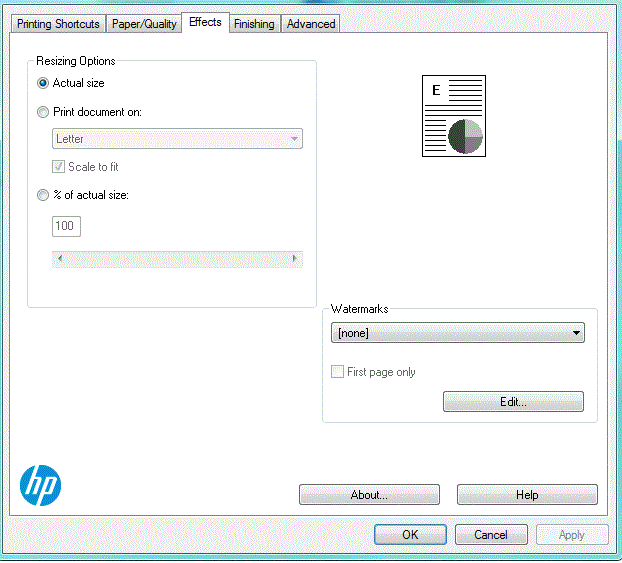Open the Watermarks [none] dropdown
The height and width of the screenshot is (563, 622).
tap(458, 333)
